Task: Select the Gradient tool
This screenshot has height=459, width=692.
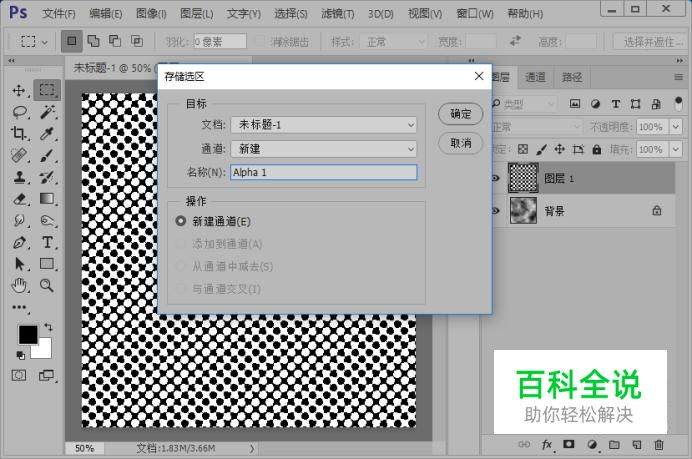Action: point(47,199)
